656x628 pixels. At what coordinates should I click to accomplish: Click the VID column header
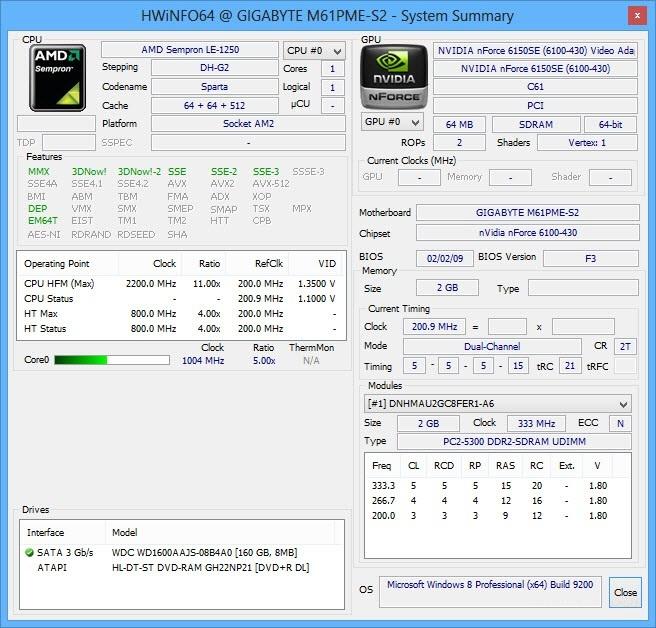315,264
